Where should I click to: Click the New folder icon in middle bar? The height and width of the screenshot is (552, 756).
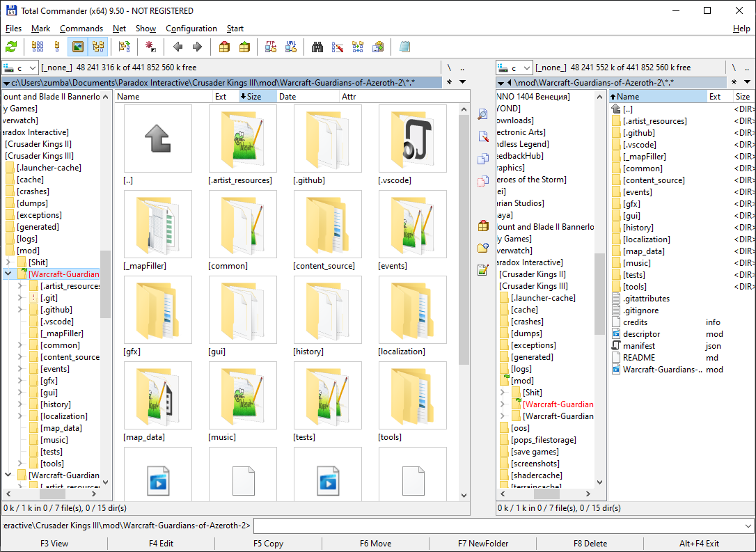coord(482,248)
